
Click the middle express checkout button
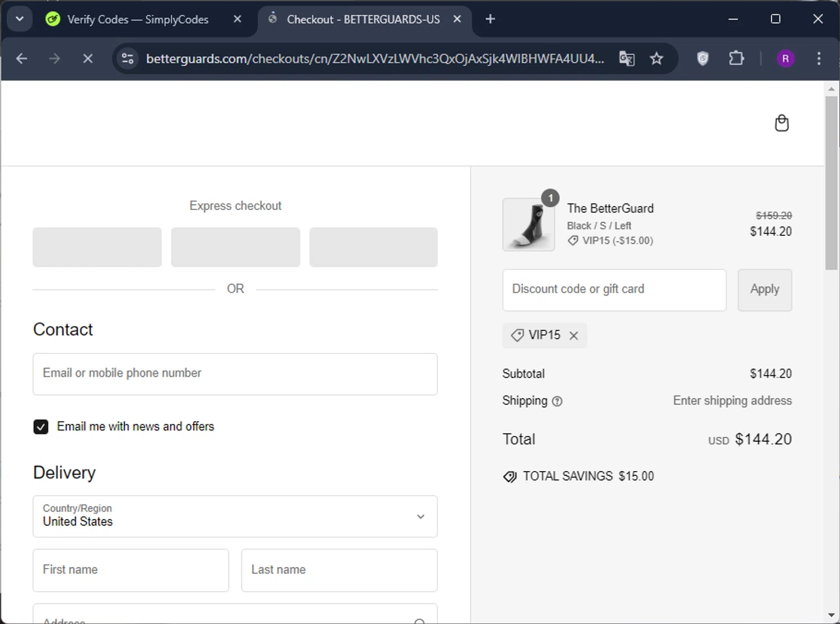tap(235, 247)
